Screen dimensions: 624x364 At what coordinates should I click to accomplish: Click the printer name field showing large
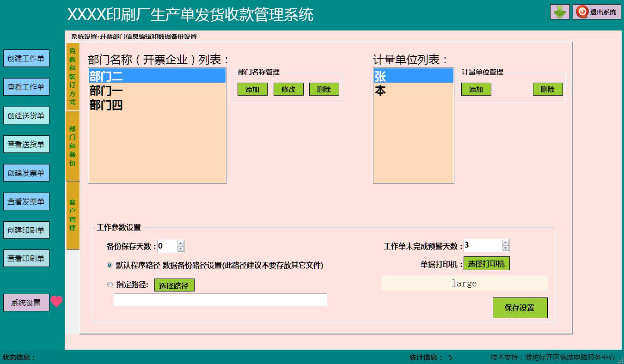pos(465,283)
